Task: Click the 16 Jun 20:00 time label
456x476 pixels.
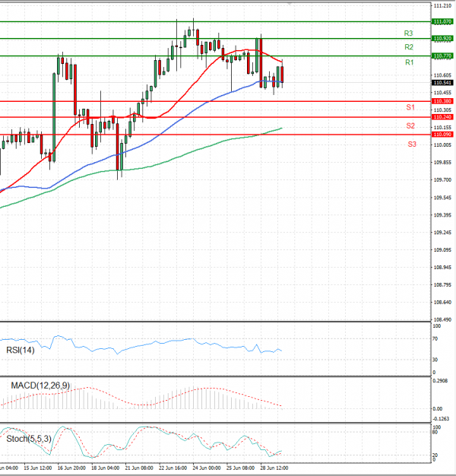Action: coord(71,468)
